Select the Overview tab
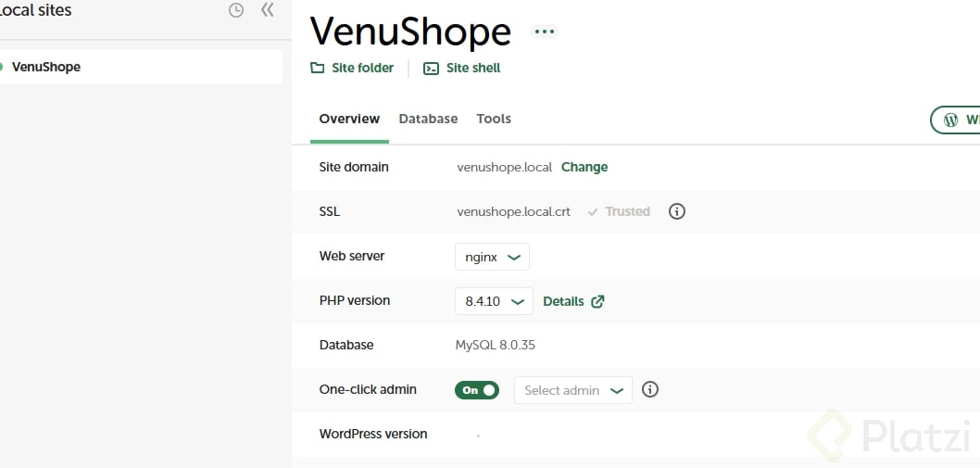 (x=349, y=119)
